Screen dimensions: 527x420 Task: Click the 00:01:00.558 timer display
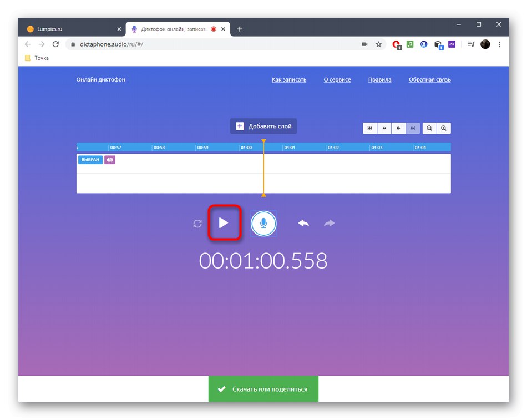tap(263, 261)
